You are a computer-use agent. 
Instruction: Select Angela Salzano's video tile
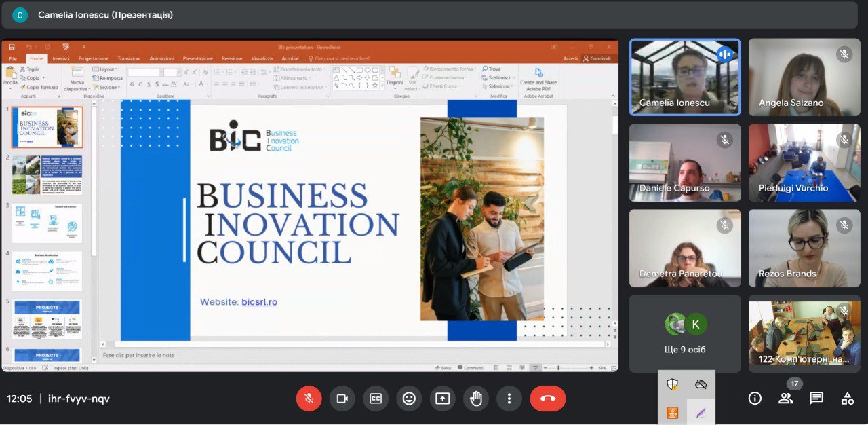[x=804, y=77]
